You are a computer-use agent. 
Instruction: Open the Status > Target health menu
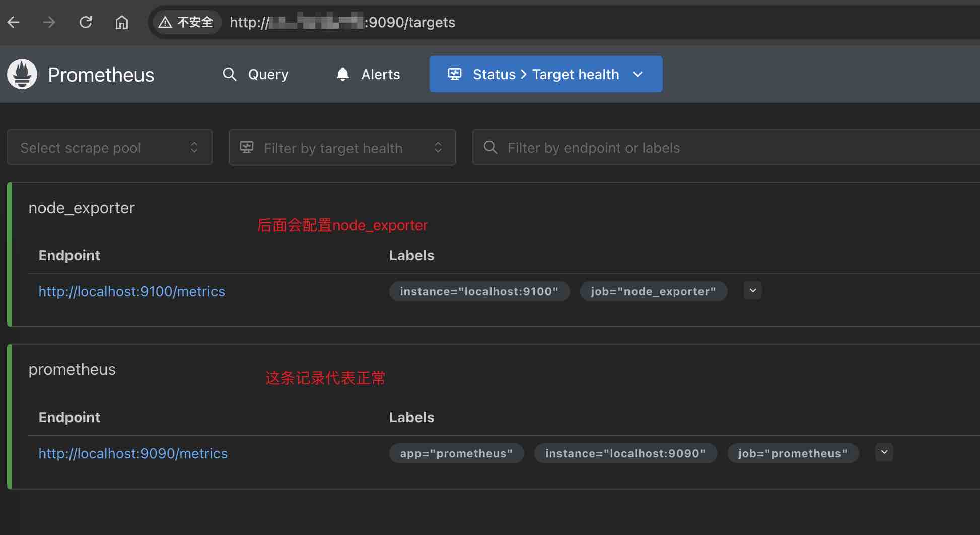pos(546,74)
